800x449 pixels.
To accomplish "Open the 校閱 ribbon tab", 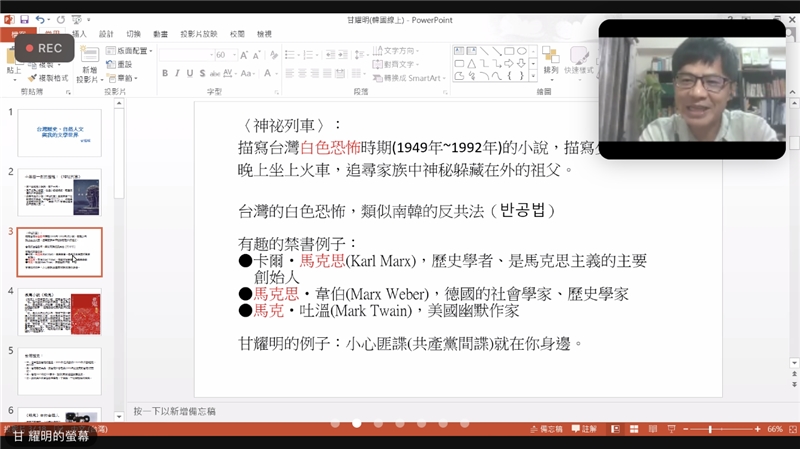I will click(x=237, y=34).
